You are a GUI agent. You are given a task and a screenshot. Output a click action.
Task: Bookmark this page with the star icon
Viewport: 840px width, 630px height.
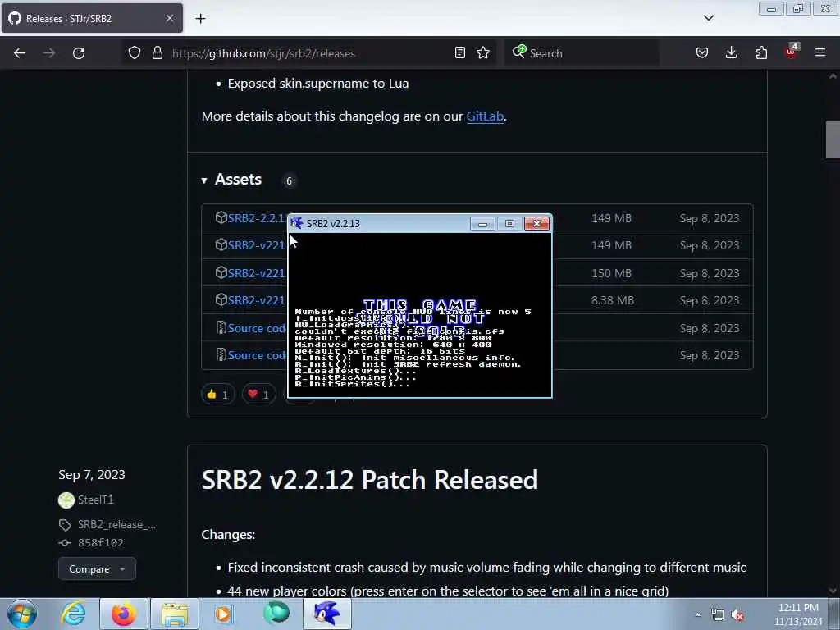click(x=483, y=53)
